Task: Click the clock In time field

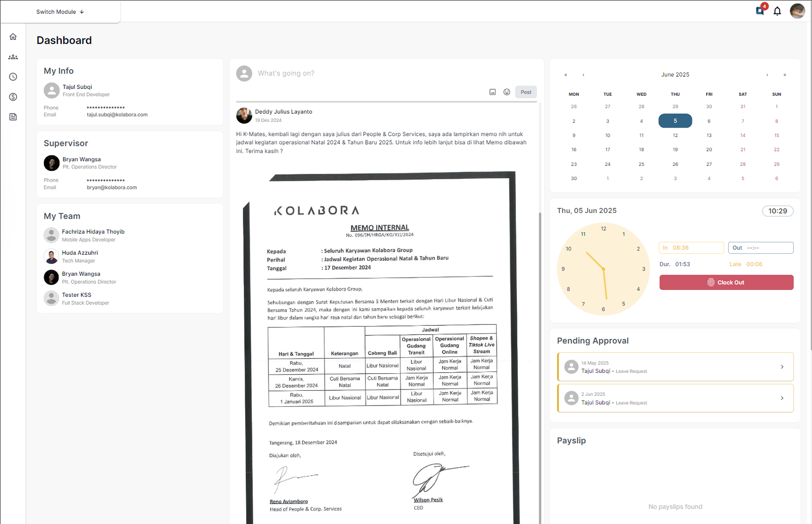Action: coord(691,248)
